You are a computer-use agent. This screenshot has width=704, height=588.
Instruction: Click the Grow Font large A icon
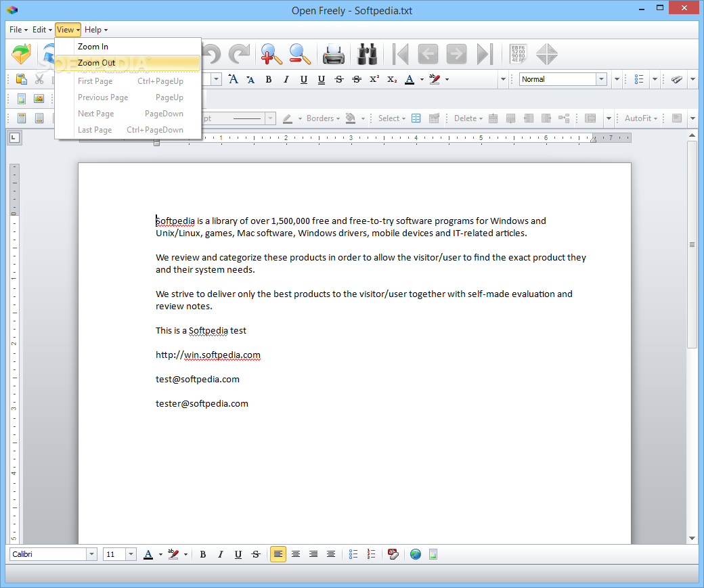(x=233, y=79)
